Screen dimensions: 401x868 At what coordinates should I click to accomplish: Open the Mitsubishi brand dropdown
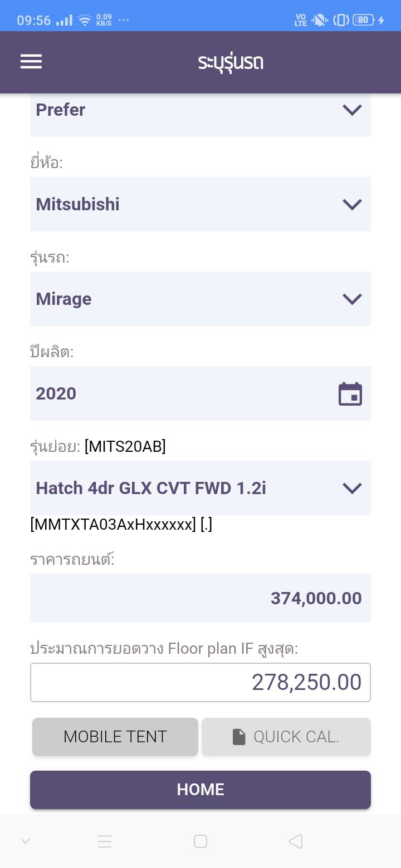point(200,204)
